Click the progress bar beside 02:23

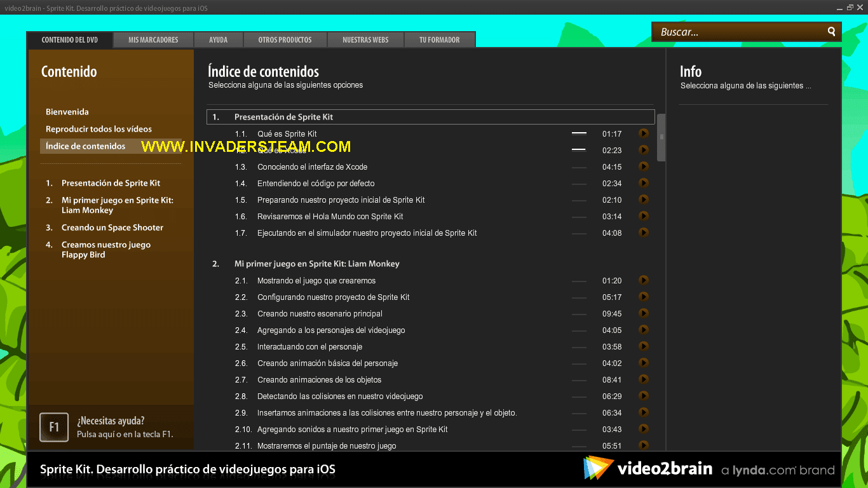tap(579, 150)
